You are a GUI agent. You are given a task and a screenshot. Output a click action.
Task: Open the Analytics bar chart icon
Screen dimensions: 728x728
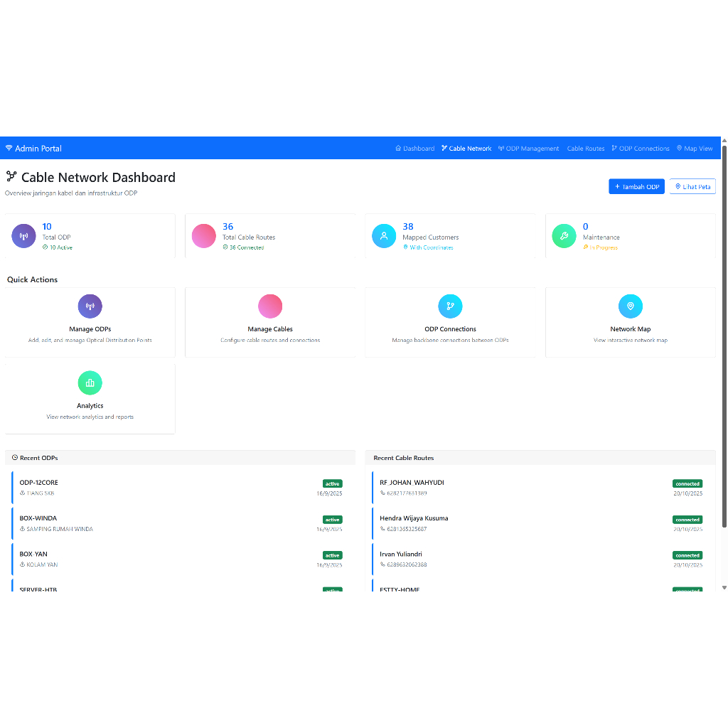(90, 383)
